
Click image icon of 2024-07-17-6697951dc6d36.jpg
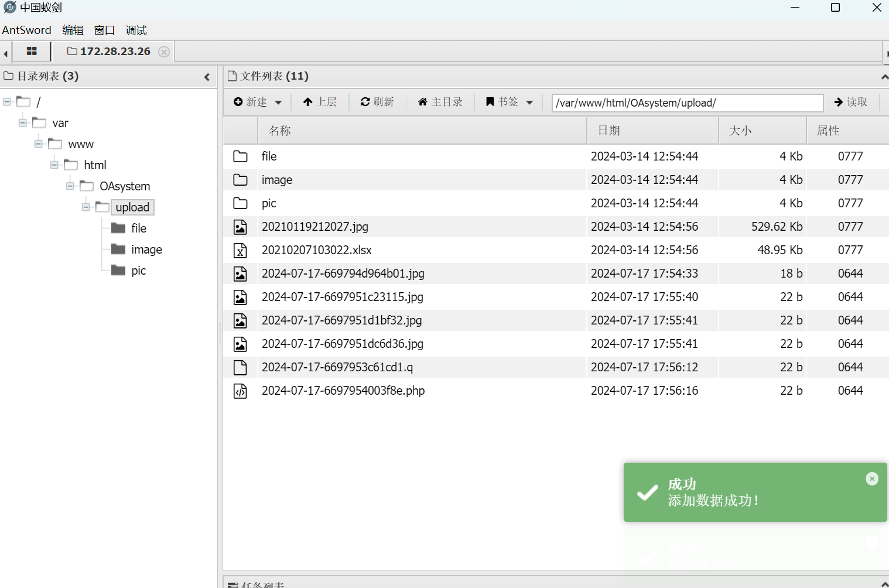coord(240,344)
